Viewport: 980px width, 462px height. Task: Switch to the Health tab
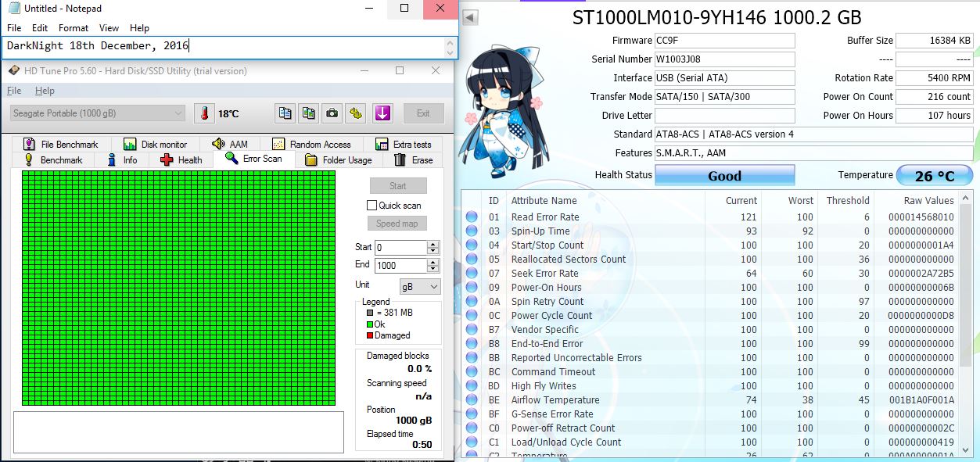[181, 159]
